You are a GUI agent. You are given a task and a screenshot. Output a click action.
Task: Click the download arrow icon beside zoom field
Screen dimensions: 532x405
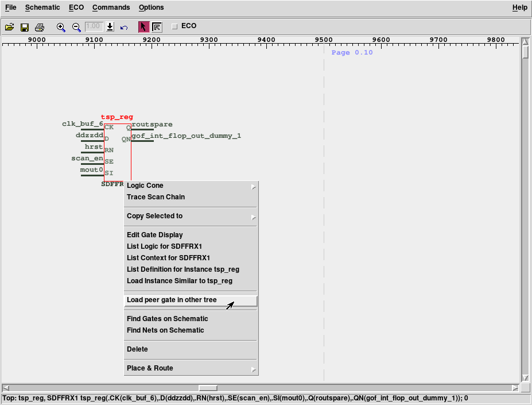(x=110, y=27)
